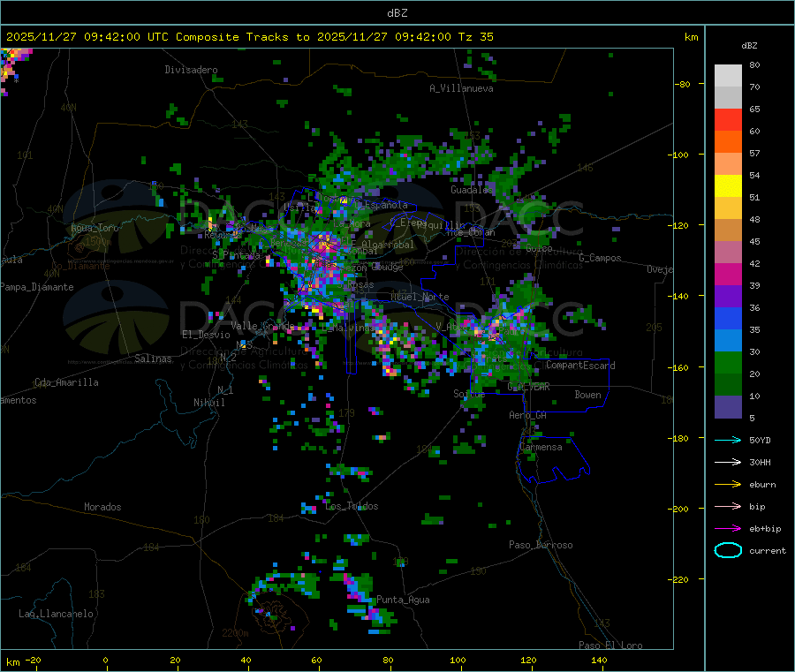Click the 0 km horizontal axis label
This screenshot has height=672, width=795.
point(105,660)
